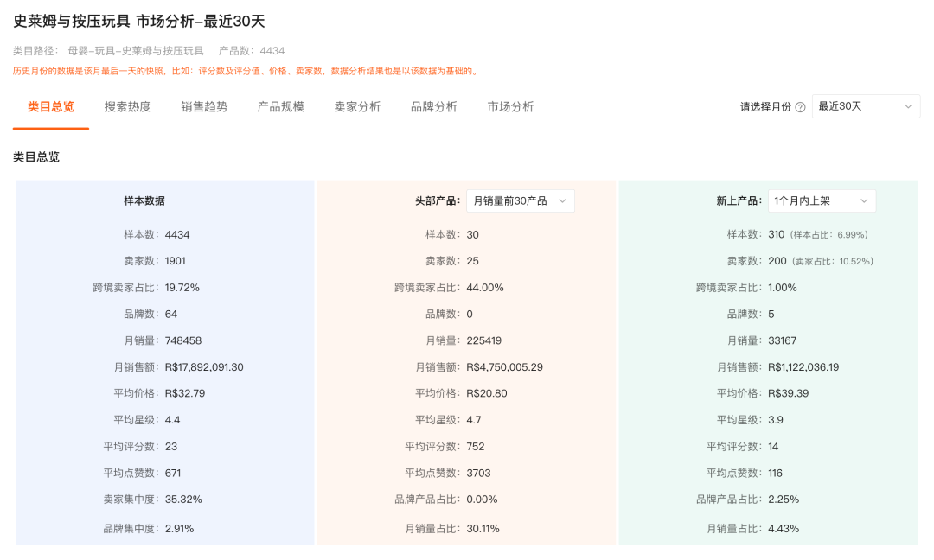This screenshot has height=560, width=934.
Task: Open the 最近30天 month dropdown
Action: coord(866,106)
